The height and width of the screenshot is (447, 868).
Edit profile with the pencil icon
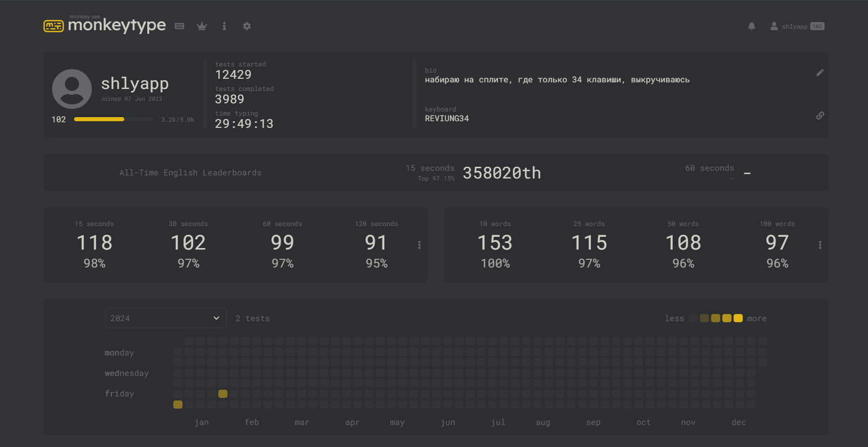click(820, 73)
